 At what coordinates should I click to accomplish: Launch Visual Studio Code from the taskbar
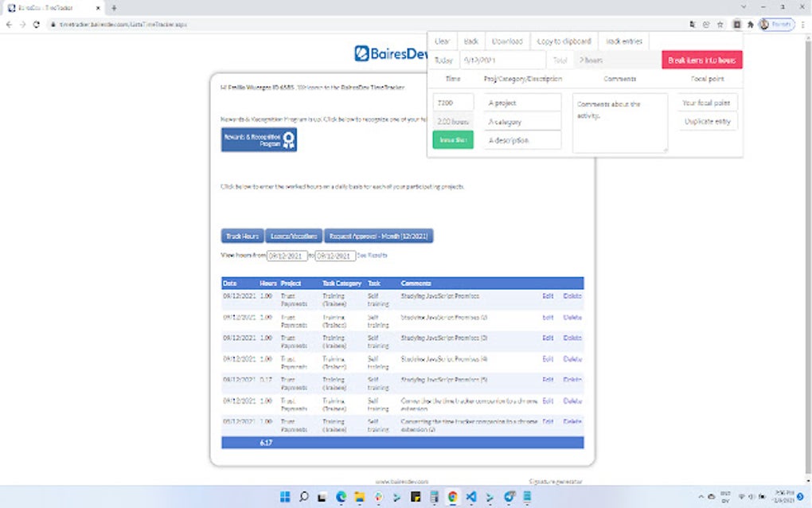pos(470,496)
